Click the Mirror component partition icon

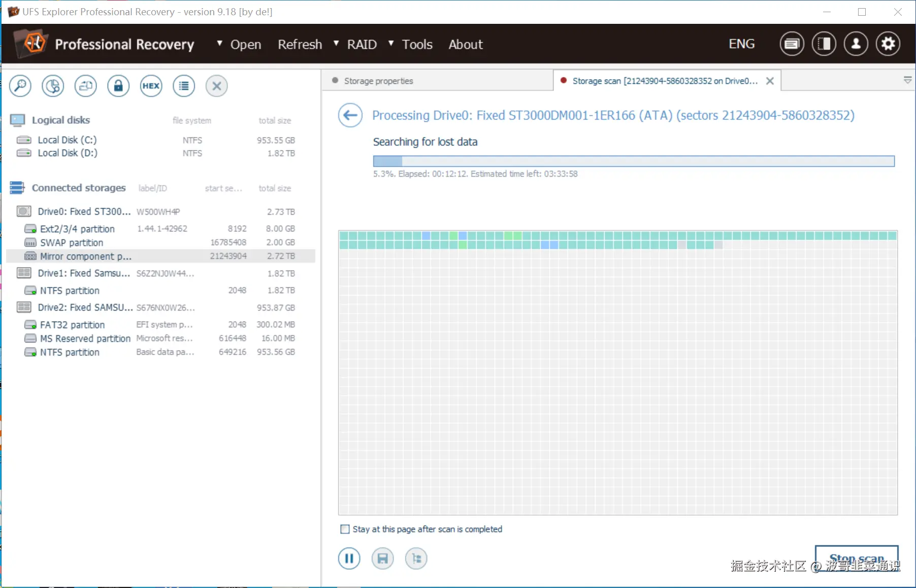pos(30,256)
